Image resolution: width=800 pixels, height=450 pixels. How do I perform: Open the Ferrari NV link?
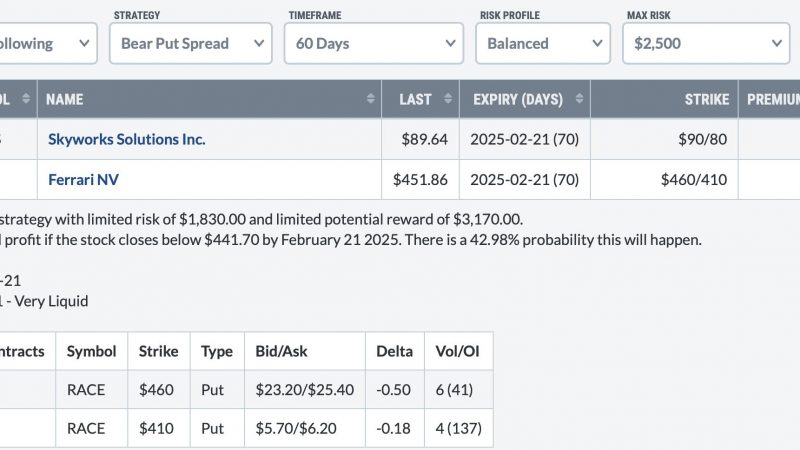(x=83, y=180)
